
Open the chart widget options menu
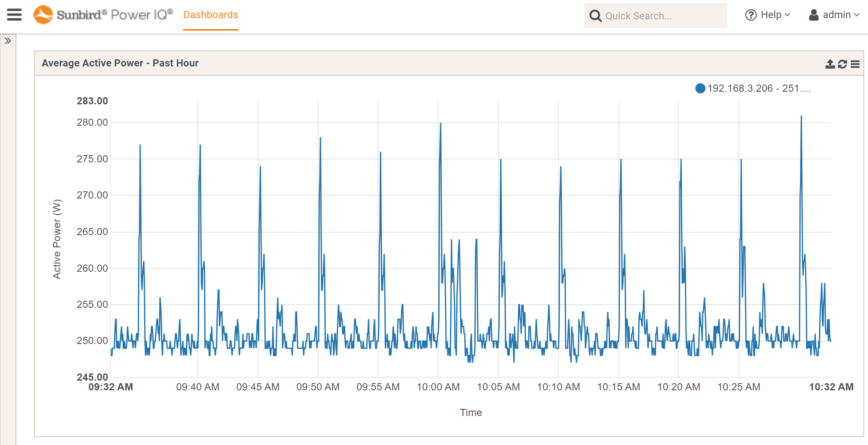point(855,64)
